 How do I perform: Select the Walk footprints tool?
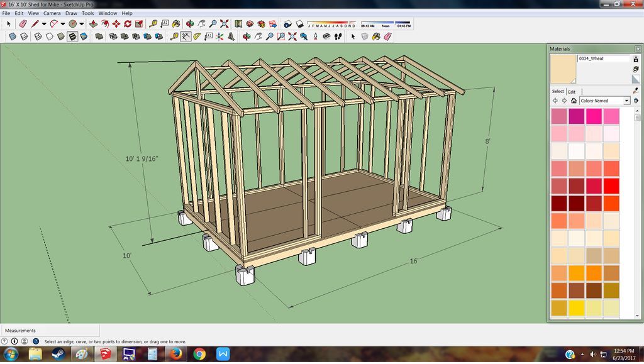click(338, 36)
